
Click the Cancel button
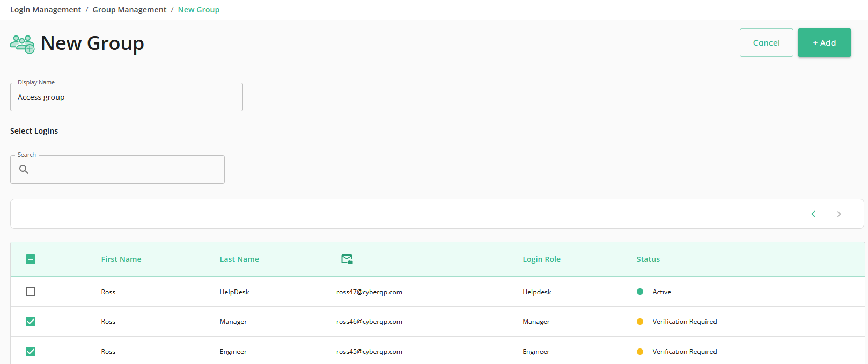[x=766, y=43]
